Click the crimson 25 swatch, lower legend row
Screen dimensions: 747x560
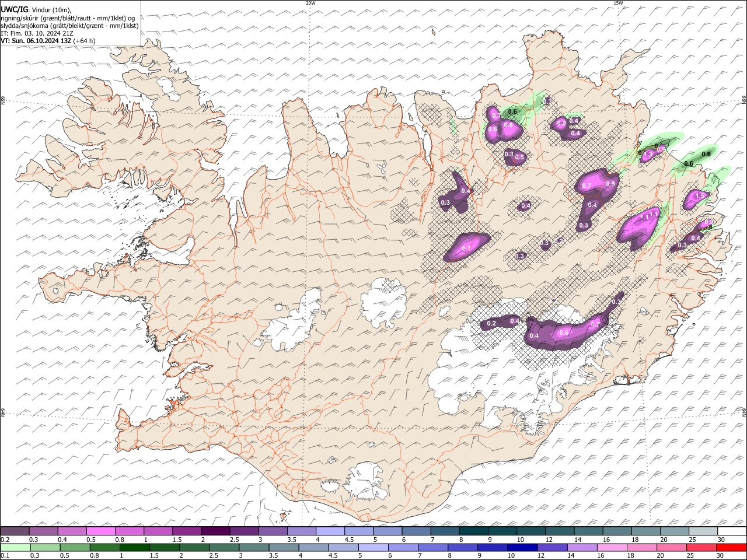701,547
